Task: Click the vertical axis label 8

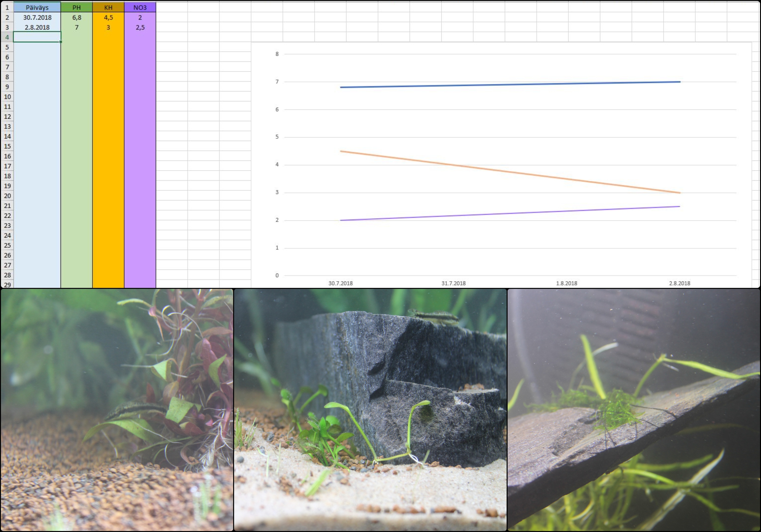Action: 277,54
